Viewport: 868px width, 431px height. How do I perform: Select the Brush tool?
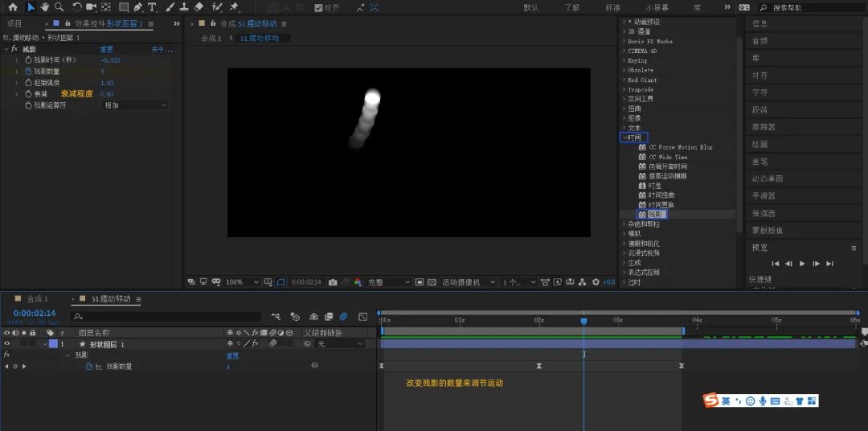tap(170, 7)
